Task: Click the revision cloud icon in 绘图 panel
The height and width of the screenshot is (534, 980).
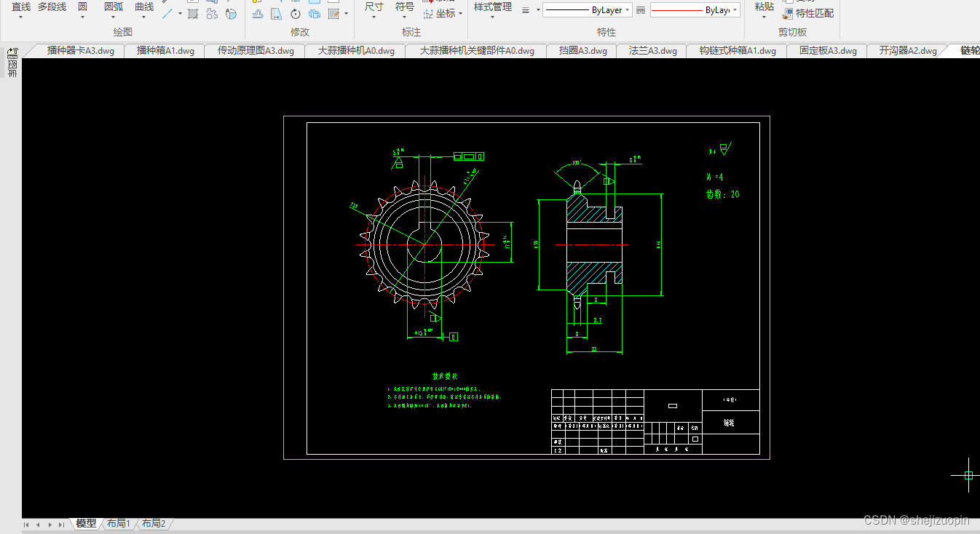Action: coord(212,13)
